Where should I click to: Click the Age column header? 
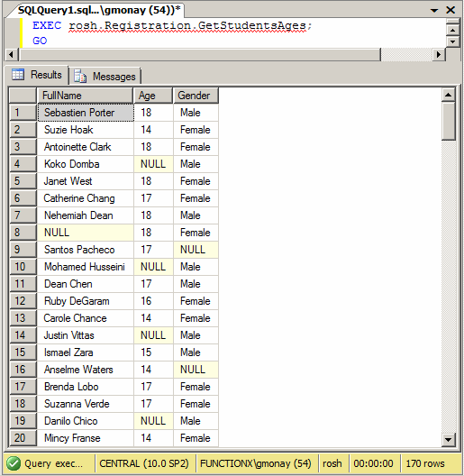(153, 96)
